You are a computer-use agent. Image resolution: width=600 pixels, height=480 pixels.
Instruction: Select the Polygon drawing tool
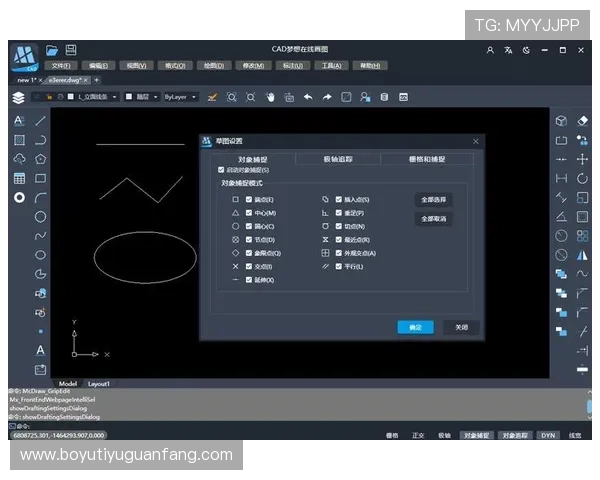pos(40,159)
